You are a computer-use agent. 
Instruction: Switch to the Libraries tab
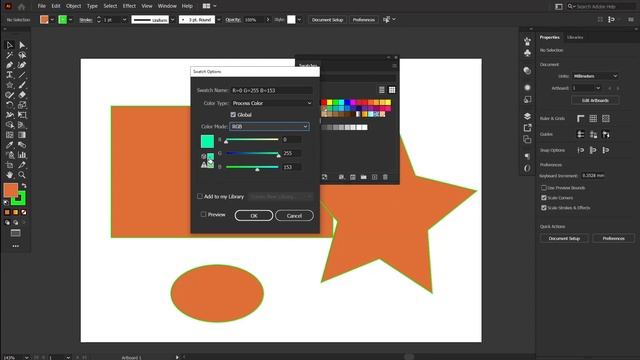click(x=575, y=37)
